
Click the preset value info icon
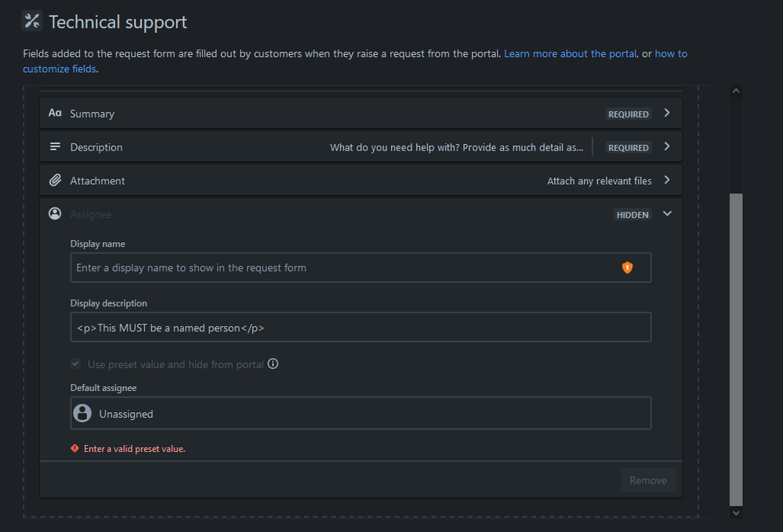coord(274,364)
